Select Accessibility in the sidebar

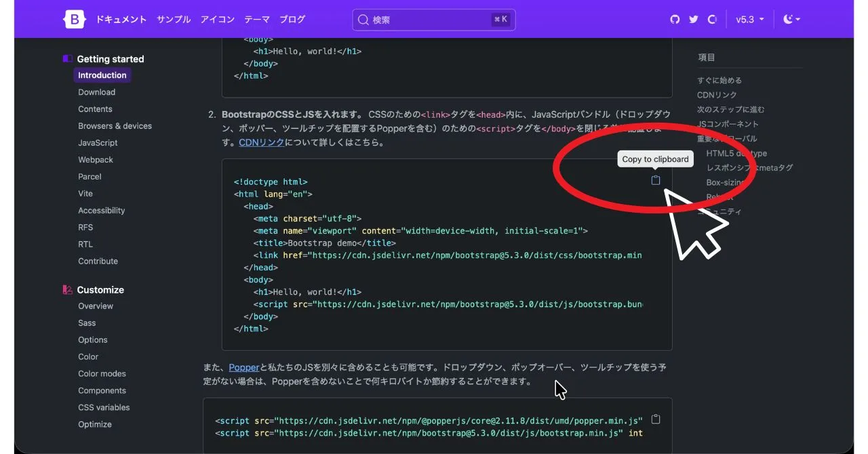pos(101,211)
